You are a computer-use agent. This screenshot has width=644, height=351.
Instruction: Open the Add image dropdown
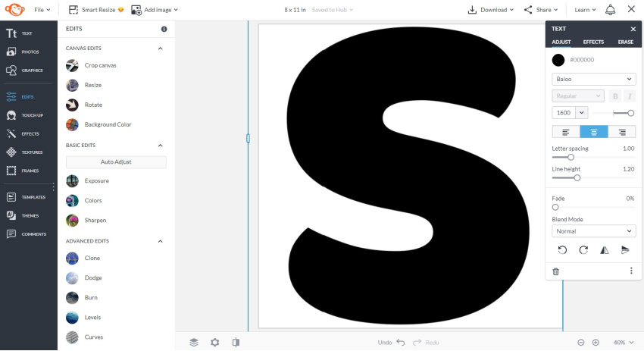(155, 9)
